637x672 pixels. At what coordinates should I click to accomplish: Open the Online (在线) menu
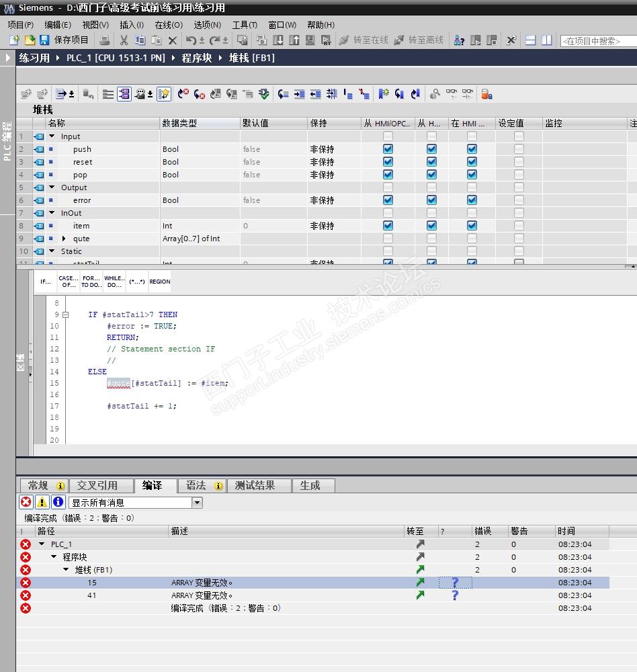click(168, 25)
